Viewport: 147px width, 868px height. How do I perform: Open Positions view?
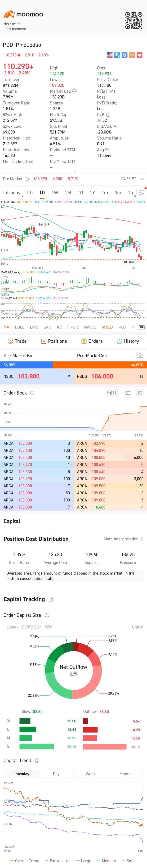[x=54, y=341]
